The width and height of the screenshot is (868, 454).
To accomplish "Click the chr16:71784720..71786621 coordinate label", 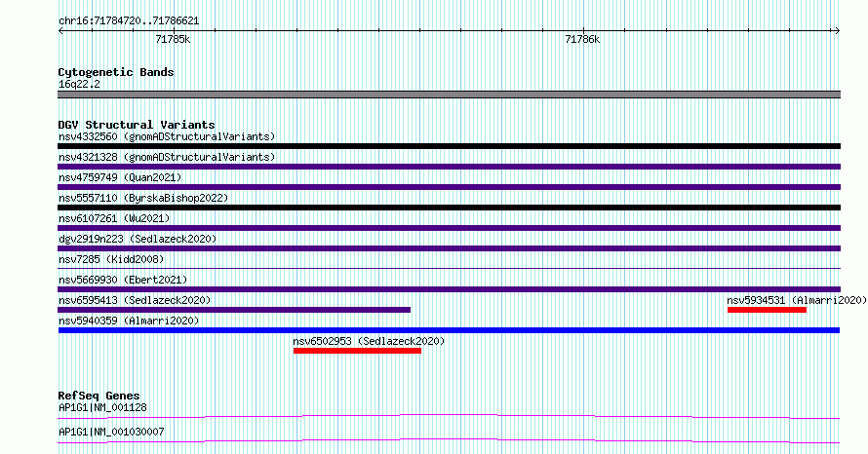I will coord(129,21).
